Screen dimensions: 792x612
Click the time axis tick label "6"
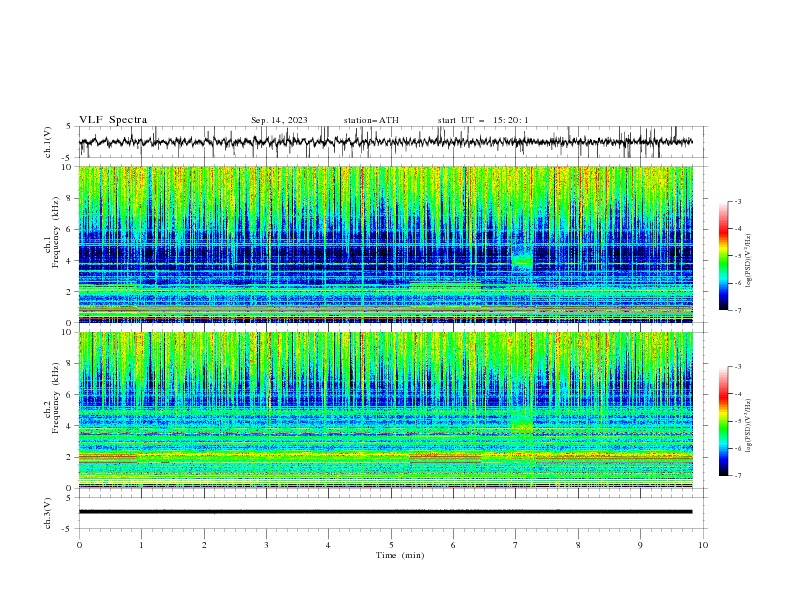[453, 545]
